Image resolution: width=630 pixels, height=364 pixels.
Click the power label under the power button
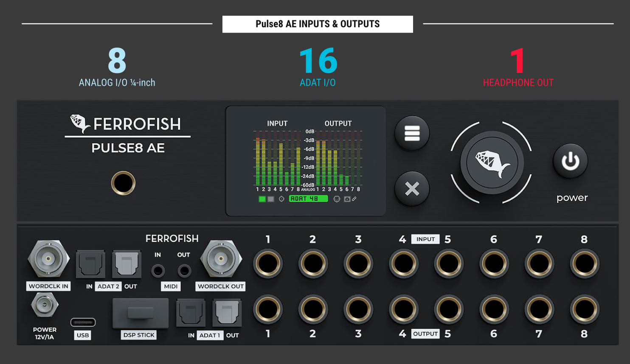(x=572, y=198)
